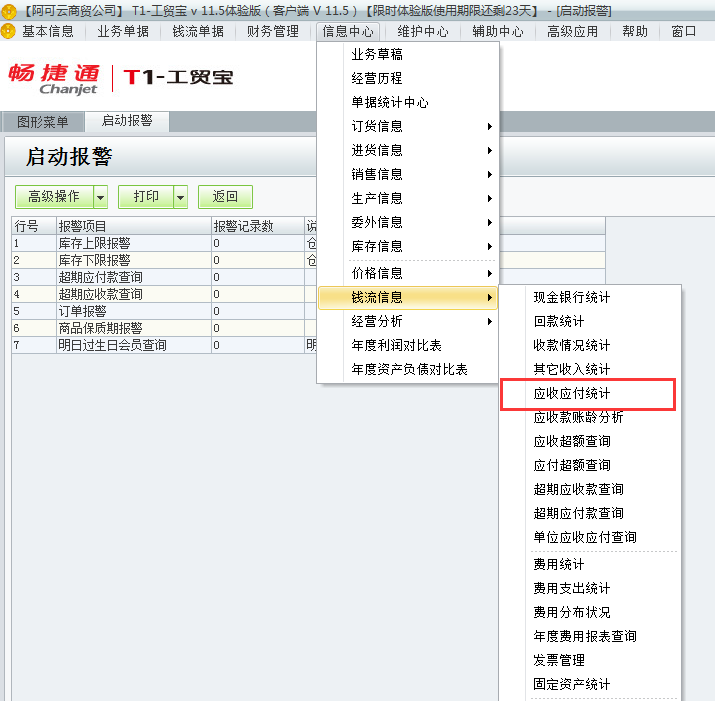Click the 打印 button
Screen dimensions: 715x701
[x=146, y=197]
